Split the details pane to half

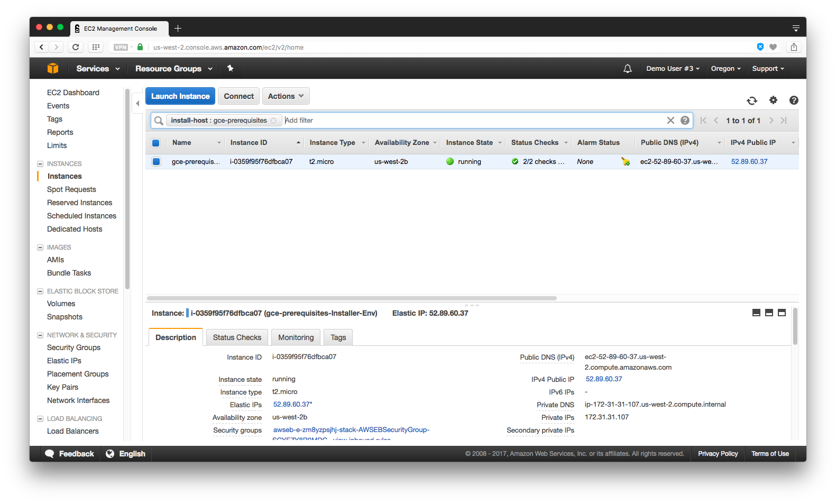[x=769, y=313]
